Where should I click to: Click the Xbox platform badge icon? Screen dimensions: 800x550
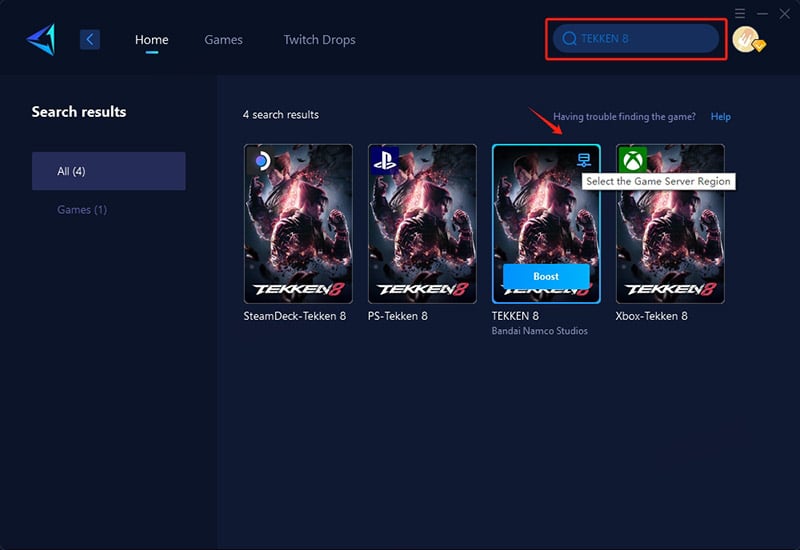[633, 160]
